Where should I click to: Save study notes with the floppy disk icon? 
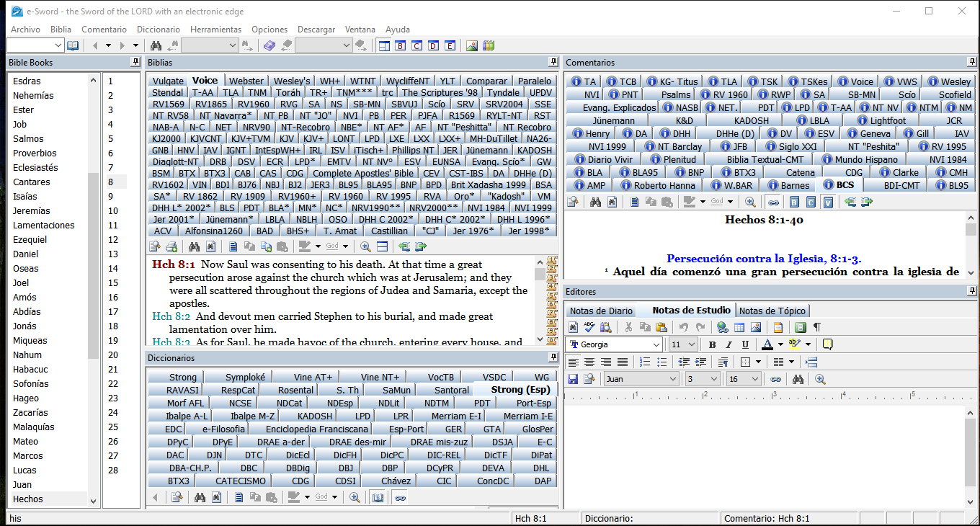tap(573, 379)
